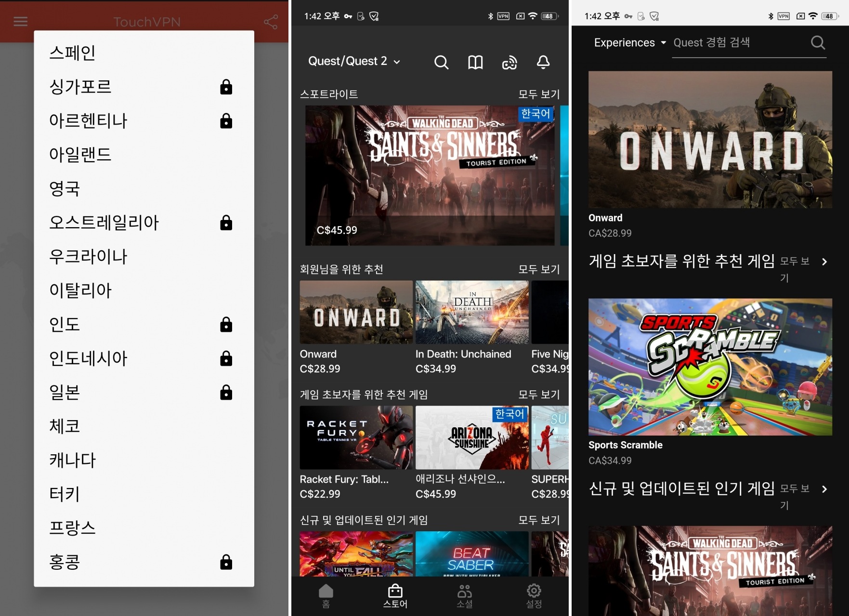Tap 모두 보기 for 신규 및 업데이트된 인기 게임 in store

point(539,520)
